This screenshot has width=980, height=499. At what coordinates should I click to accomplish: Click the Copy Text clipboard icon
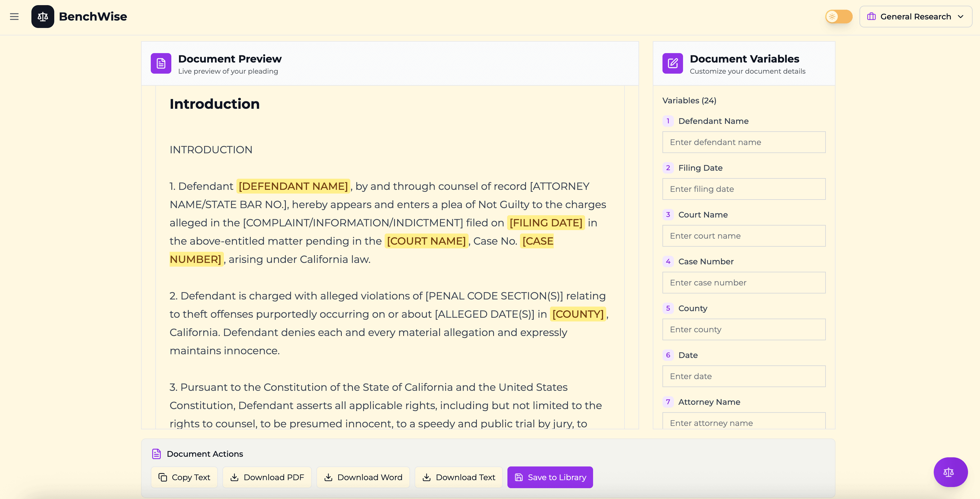[x=162, y=477]
